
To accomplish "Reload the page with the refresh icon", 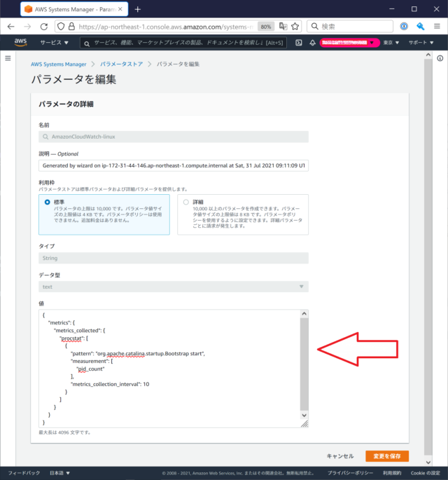I will [44, 27].
